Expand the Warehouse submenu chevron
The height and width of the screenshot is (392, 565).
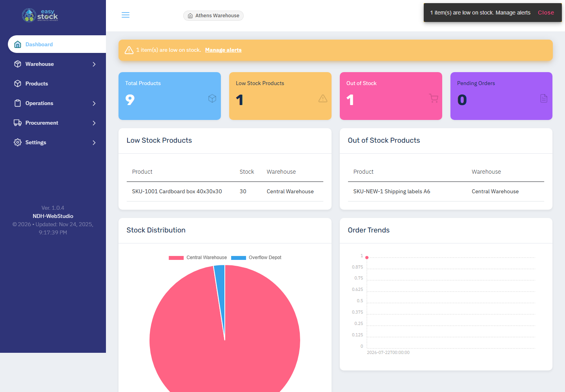tap(94, 64)
